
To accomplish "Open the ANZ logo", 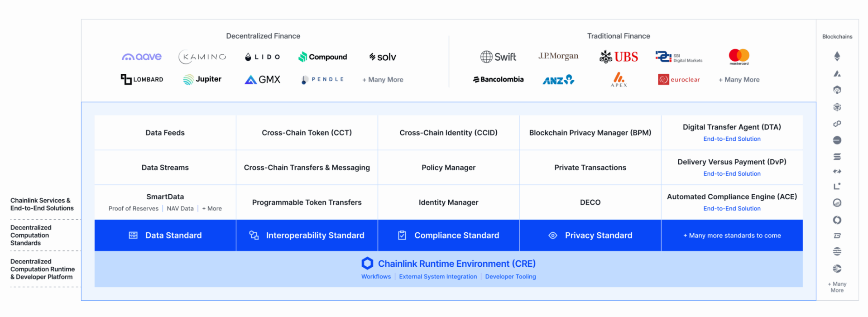I will [x=558, y=80].
